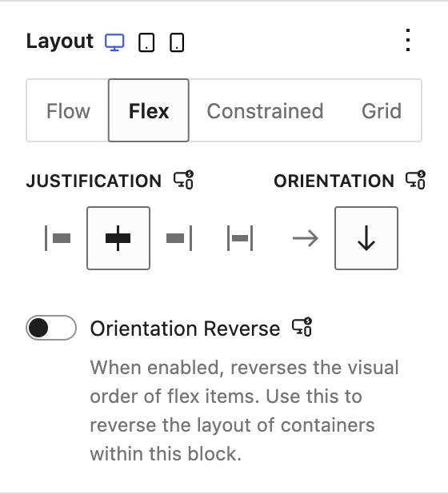Viewport: 448px width, 494px height.
Task: Justify items left
Action: pyautogui.click(x=58, y=238)
